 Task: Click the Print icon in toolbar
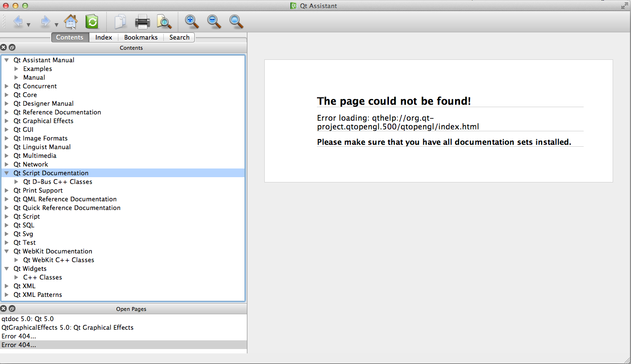143,22
